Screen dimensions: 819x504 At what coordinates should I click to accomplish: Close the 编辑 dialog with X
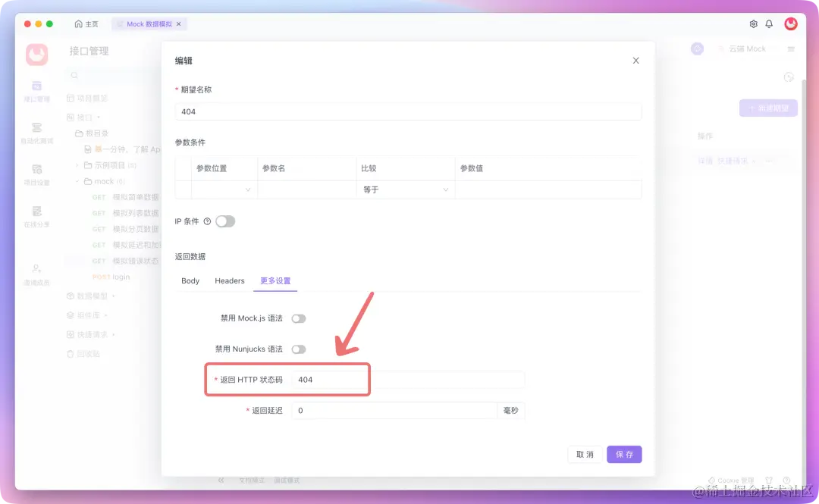(x=635, y=61)
